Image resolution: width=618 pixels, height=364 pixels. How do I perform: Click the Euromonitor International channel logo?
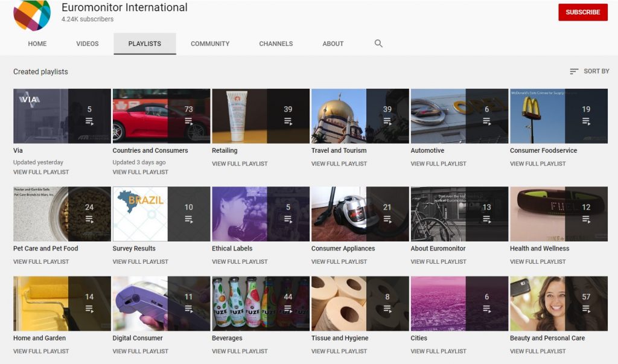tap(32, 14)
